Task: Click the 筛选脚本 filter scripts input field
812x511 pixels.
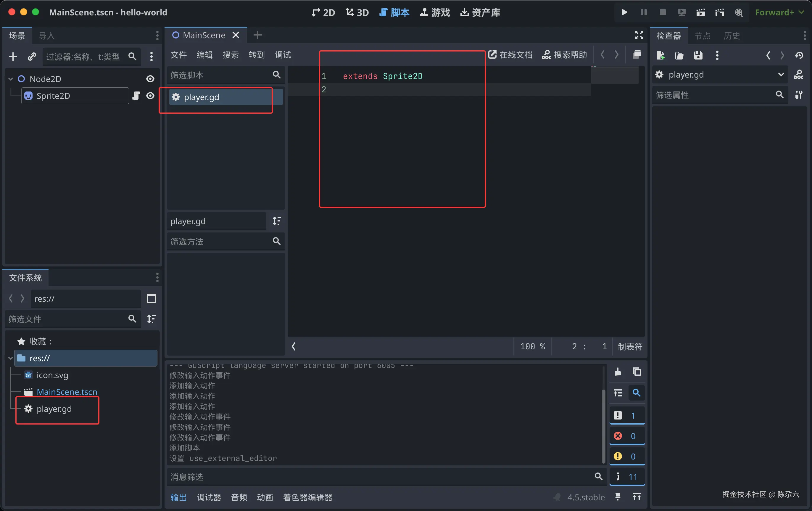Action: tap(219, 75)
